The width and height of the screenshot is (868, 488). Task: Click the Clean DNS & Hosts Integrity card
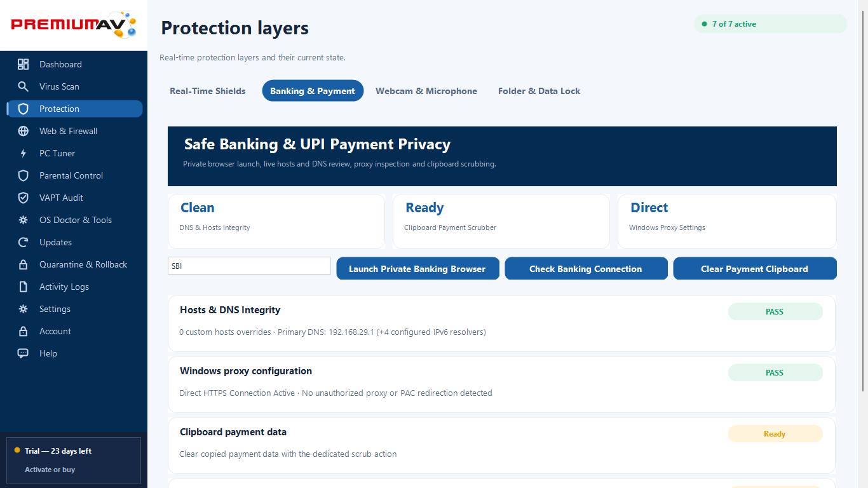[x=276, y=221]
